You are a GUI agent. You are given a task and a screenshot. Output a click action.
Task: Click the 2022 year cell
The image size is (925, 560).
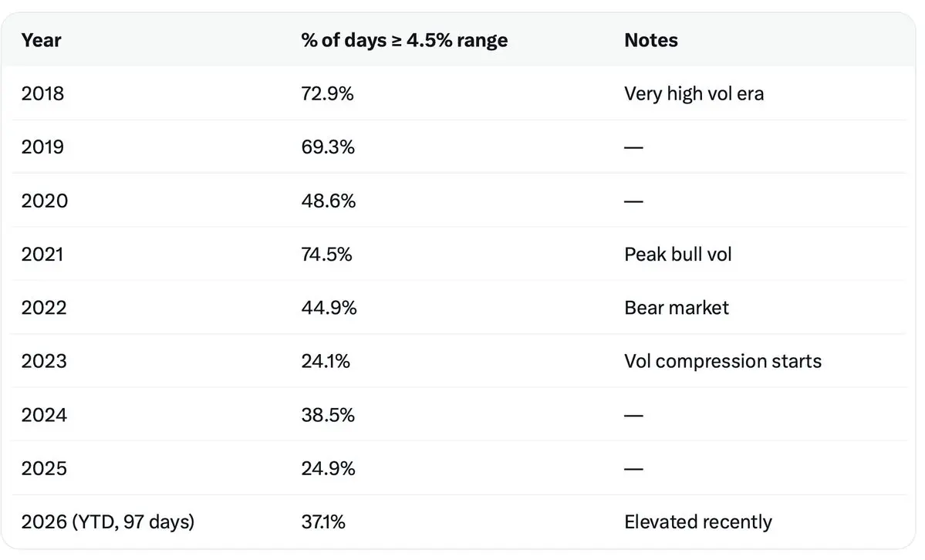pos(44,308)
